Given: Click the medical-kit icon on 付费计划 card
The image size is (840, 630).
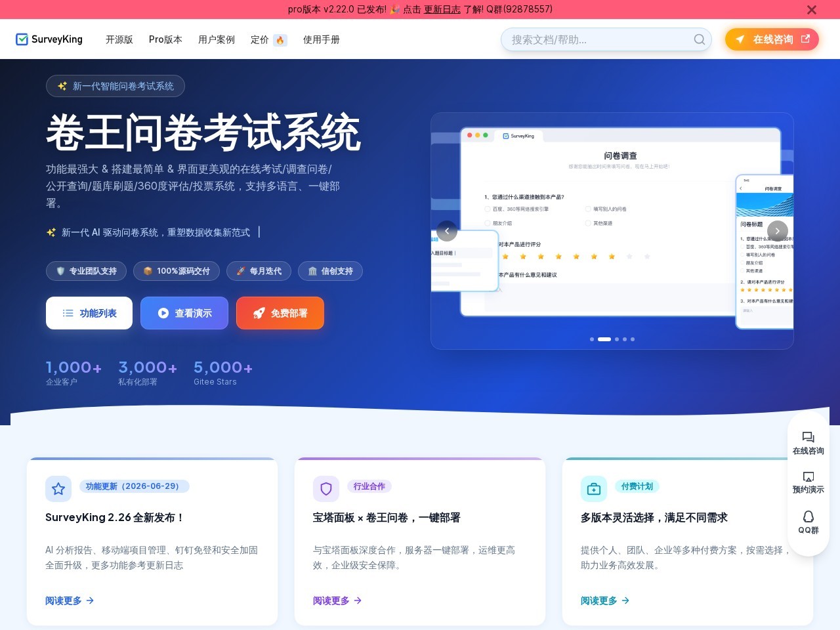Looking at the screenshot, I should pyautogui.click(x=594, y=489).
